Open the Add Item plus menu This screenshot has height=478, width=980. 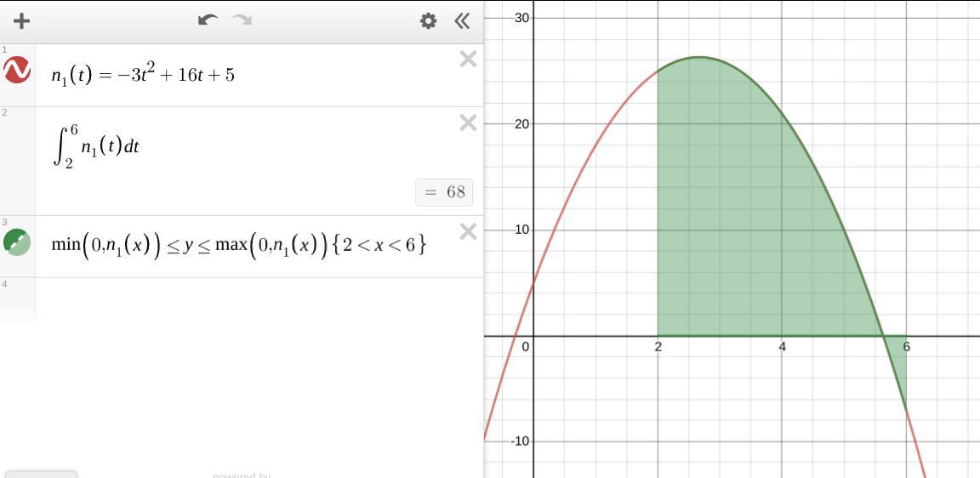pos(22,21)
